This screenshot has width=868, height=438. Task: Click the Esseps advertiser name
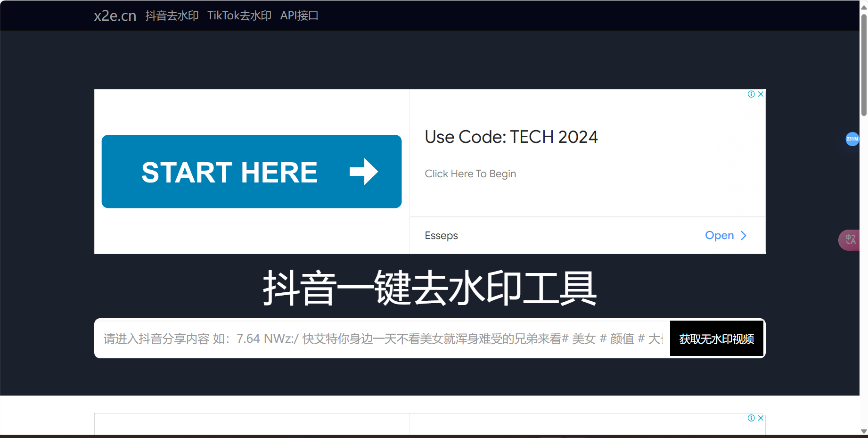pyautogui.click(x=441, y=236)
